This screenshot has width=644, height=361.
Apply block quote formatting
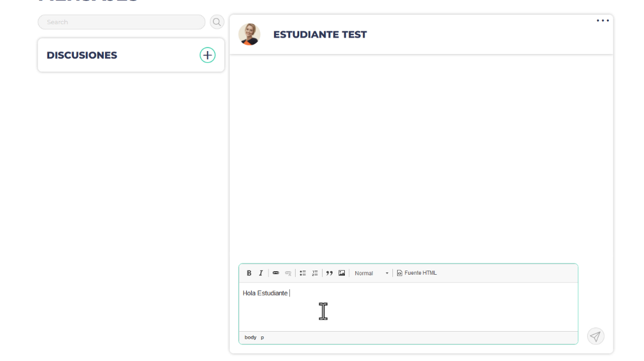tap(330, 273)
